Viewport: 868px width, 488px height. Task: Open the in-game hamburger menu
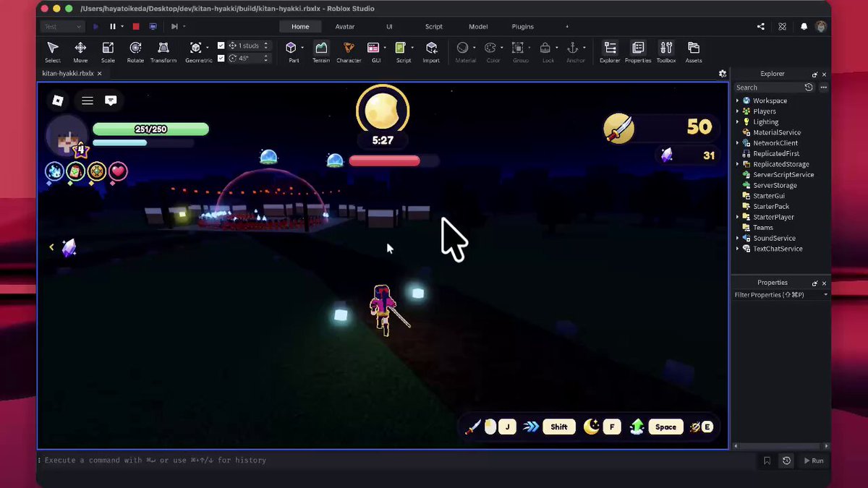point(88,100)
